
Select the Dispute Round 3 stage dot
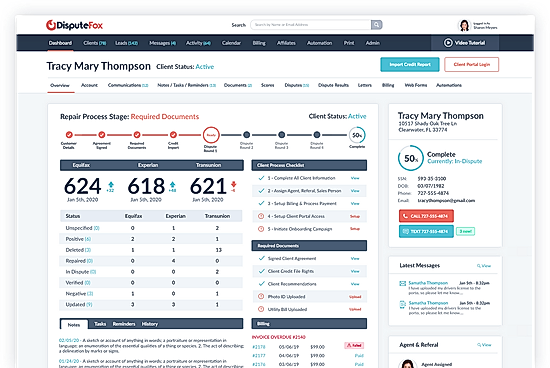pos(281,135)
